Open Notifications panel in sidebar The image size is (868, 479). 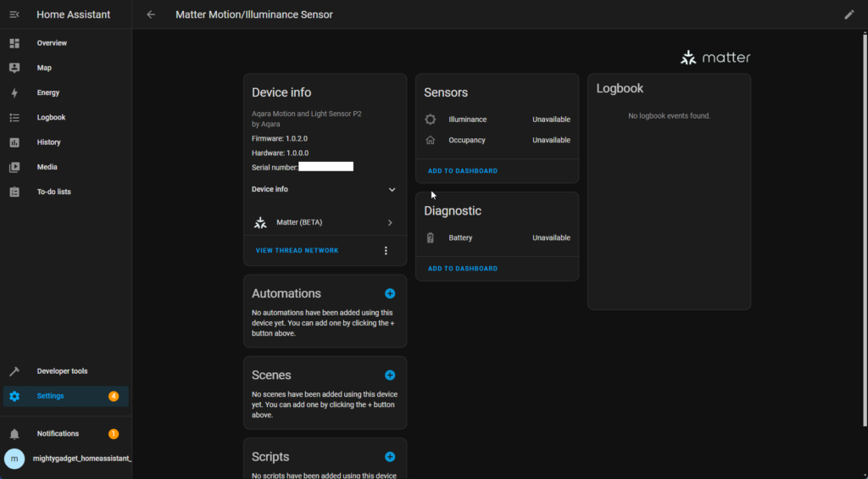point(58,434)
